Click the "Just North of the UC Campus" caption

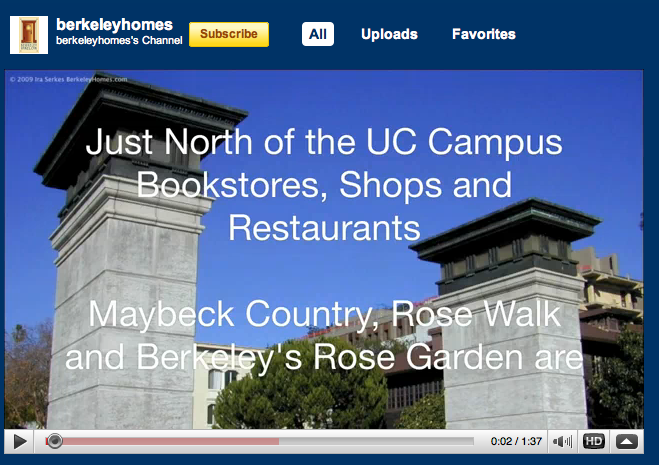point(324,142)
